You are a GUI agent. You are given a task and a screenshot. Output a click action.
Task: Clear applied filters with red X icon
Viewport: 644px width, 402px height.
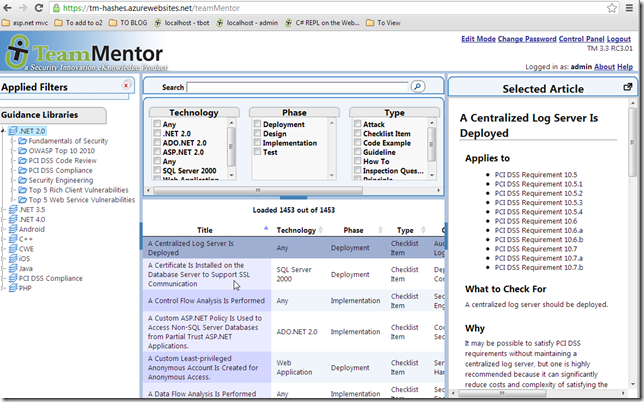click(x=125, y=86)
